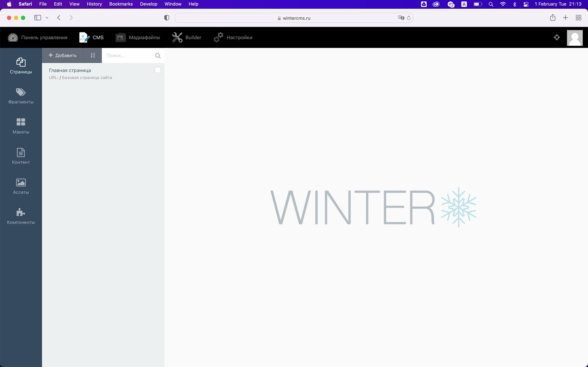This screenshot has height=367, width=588.
Task: Open Safari's tab group chevron dropdown
Action: 47,17
